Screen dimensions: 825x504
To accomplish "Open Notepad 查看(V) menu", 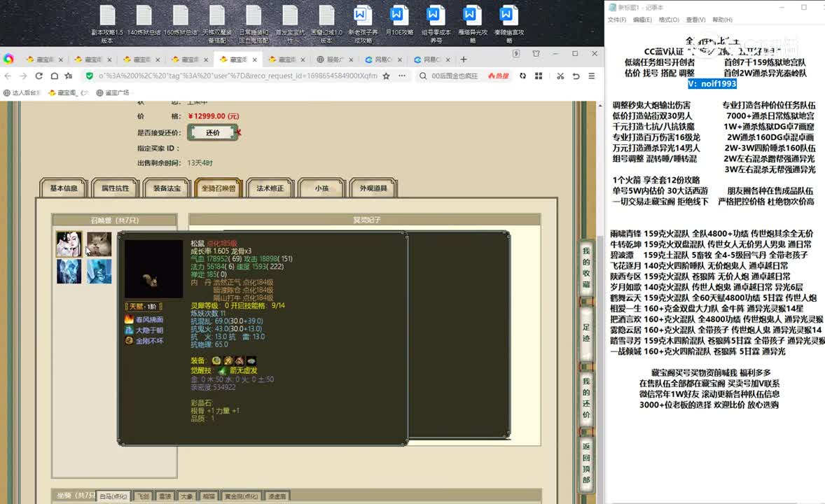I will [695, 20].
